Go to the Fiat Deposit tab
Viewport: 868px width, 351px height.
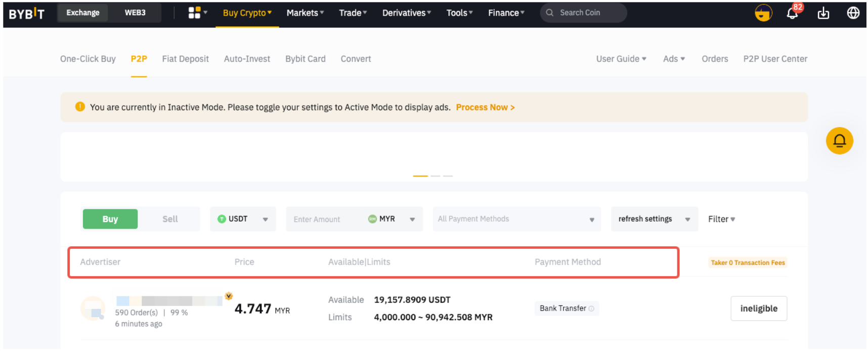(x=185, y=59)
